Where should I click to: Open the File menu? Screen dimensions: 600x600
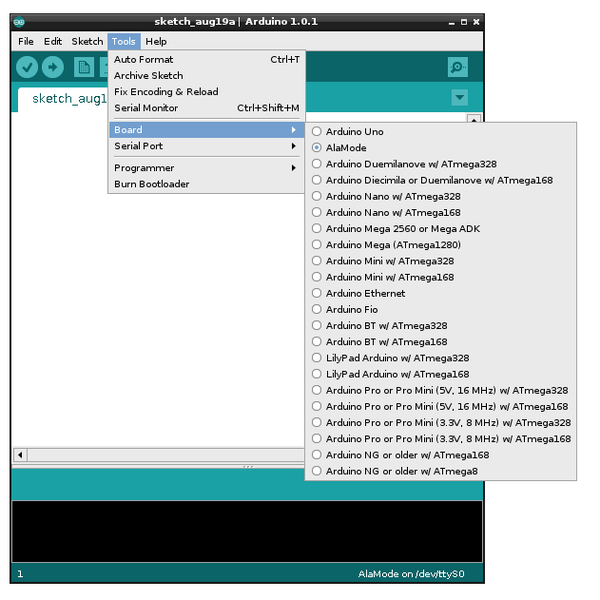point(26,41)
